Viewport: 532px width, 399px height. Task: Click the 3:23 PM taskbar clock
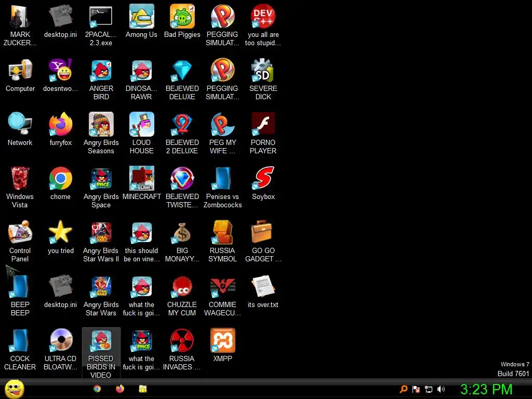point(486,389)
